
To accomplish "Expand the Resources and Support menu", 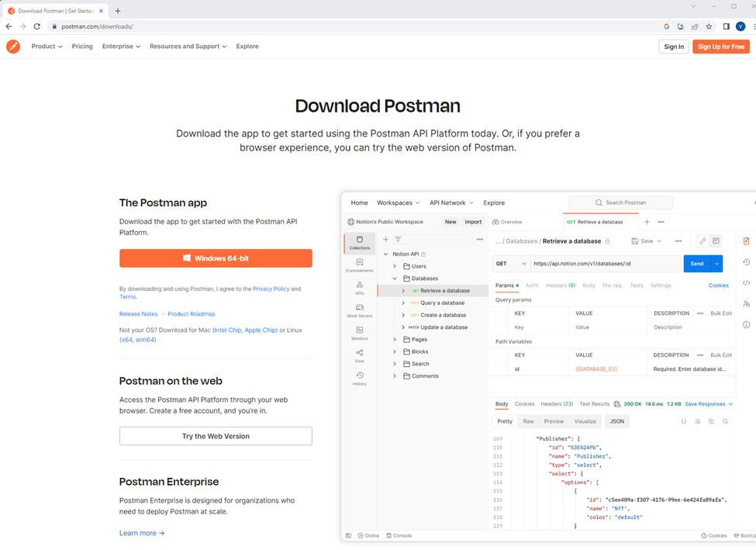I will [188, 47].
